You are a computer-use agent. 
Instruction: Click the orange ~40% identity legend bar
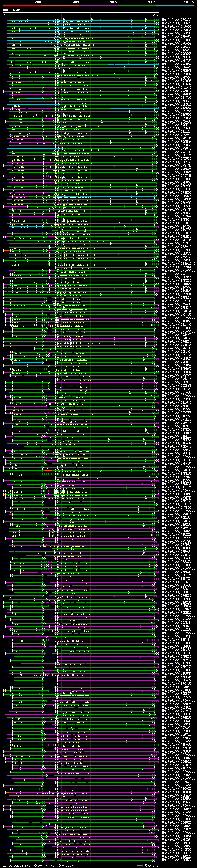pos(61,6)
